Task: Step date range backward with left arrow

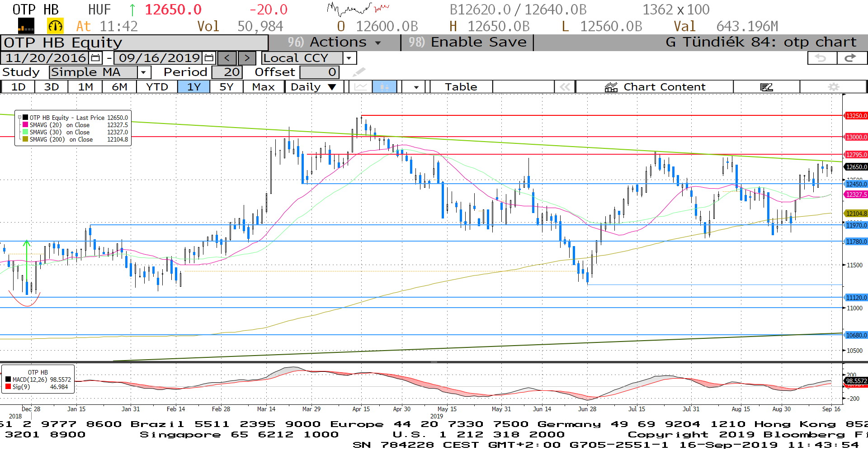Action: tap(227, 58)
